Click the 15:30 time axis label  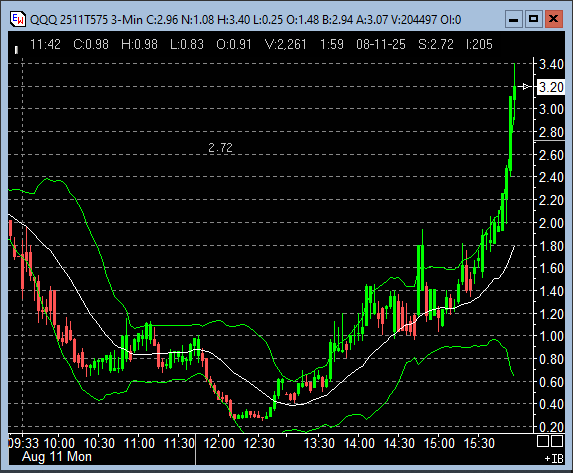[479, 443]
